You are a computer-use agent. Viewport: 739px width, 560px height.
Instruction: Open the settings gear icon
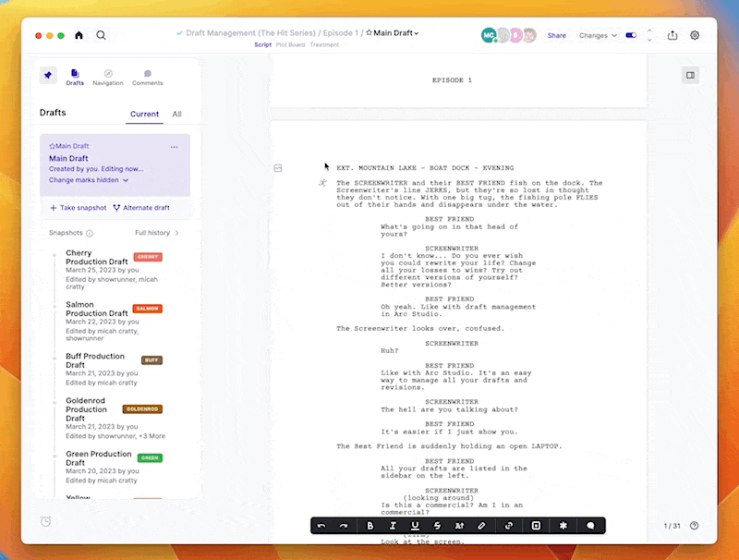695,35
